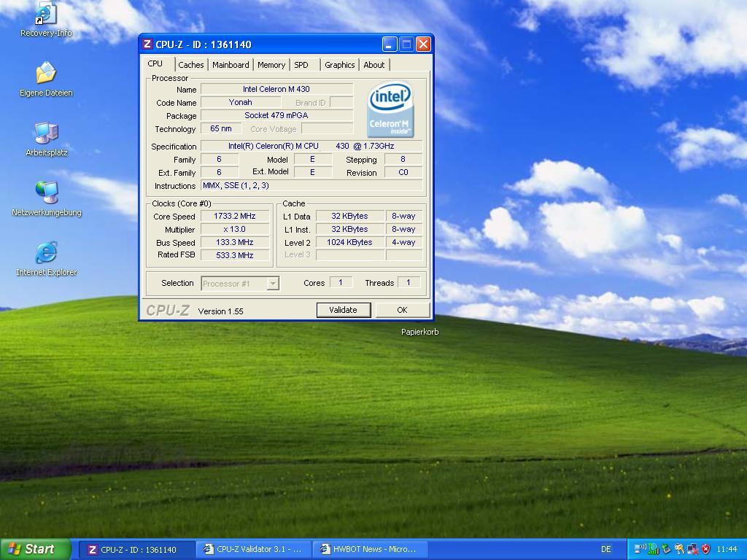
Task: Open the Memory tab
Action: point(271,65)
